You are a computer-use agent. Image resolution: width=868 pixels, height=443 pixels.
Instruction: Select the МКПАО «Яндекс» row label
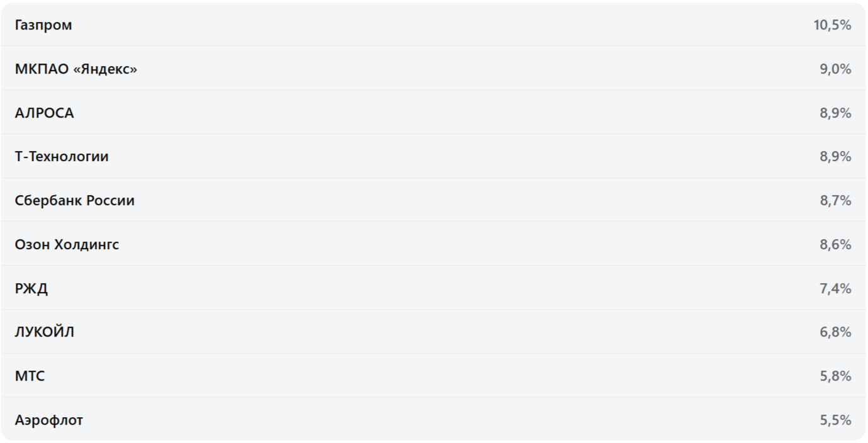click(x=76, y=69)
